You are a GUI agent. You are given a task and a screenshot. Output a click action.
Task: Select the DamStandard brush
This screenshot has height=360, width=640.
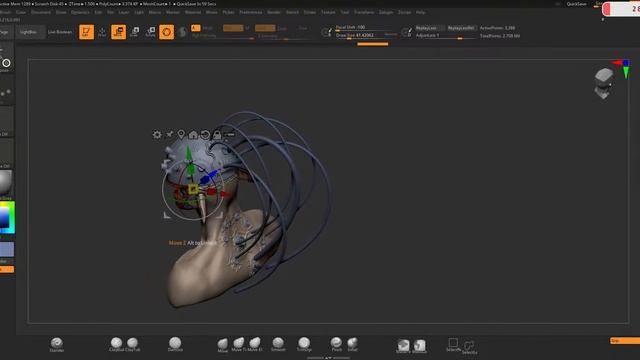[175, 344]
